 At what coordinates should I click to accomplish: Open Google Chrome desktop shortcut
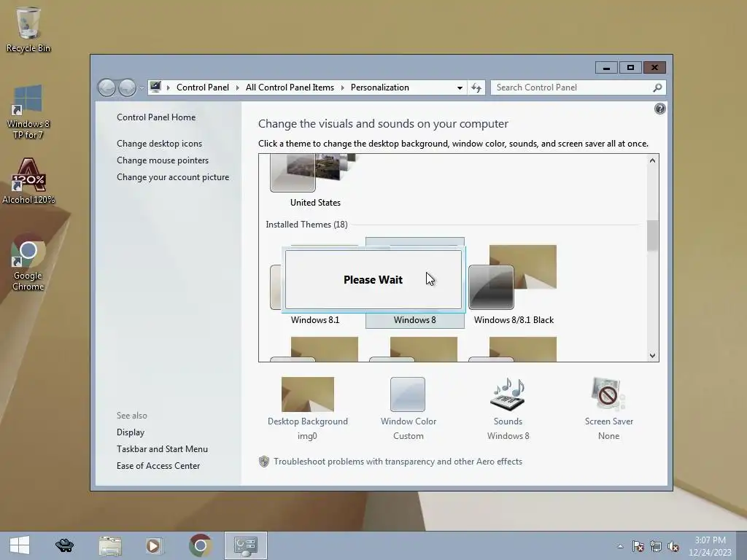tap(28, 262)
